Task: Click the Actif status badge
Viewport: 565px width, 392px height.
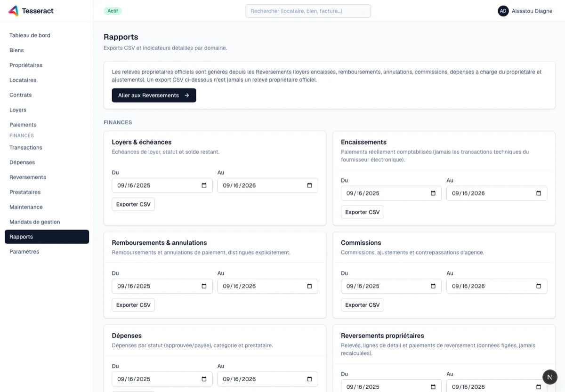Action: (x=113, y=11)
